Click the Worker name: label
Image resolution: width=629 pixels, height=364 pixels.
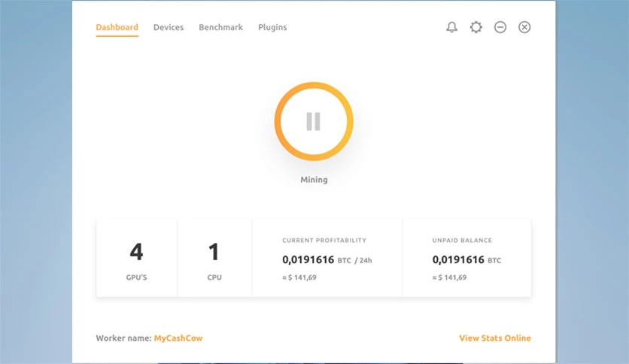point(123,338)
